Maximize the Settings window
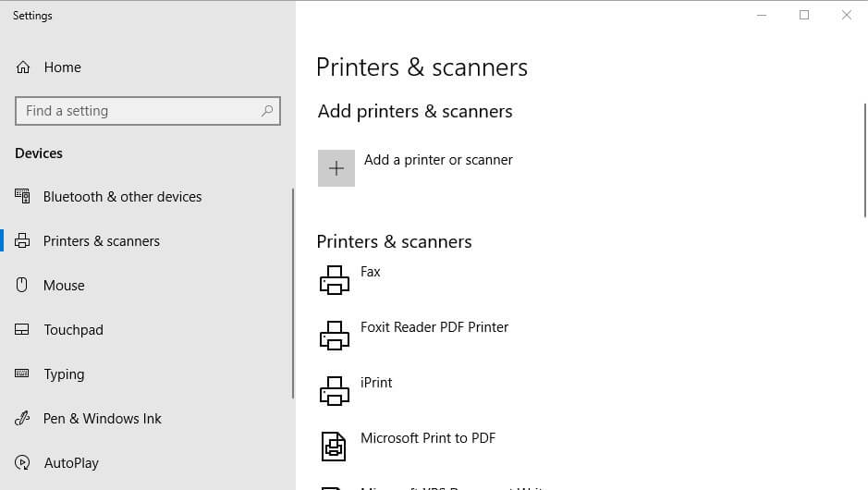 [804, 15]
